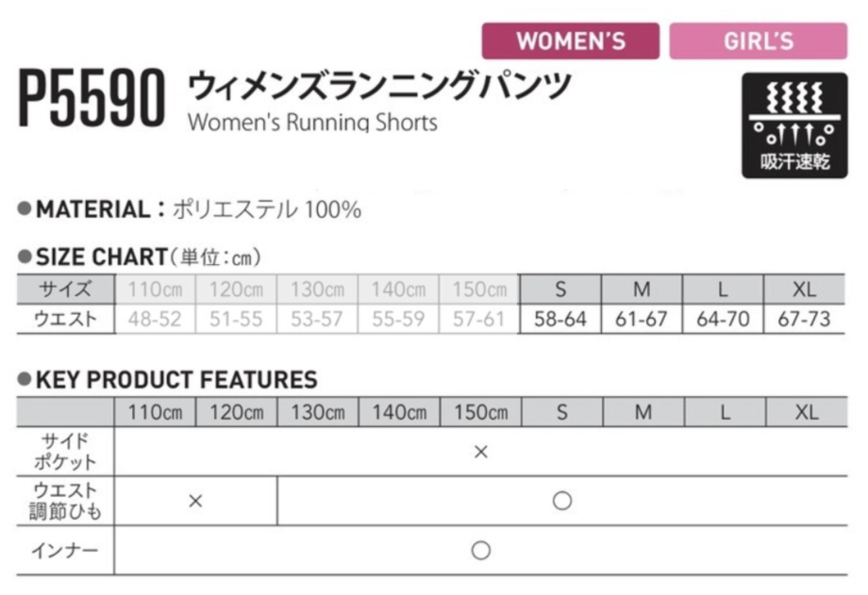This screenshot has width=868, height=595.
Task: Switch to the GIRL'S tab
Action: coord(757,41)
